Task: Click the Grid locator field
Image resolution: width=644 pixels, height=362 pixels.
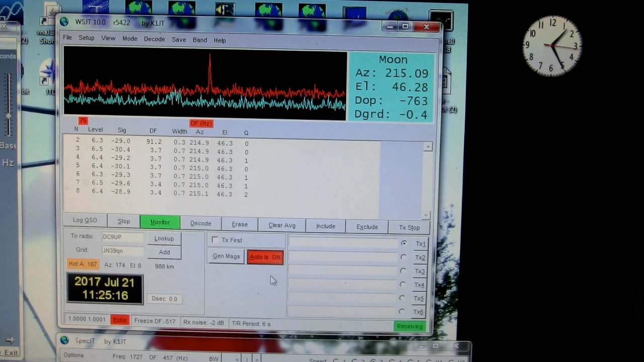Action: point(122,250)
